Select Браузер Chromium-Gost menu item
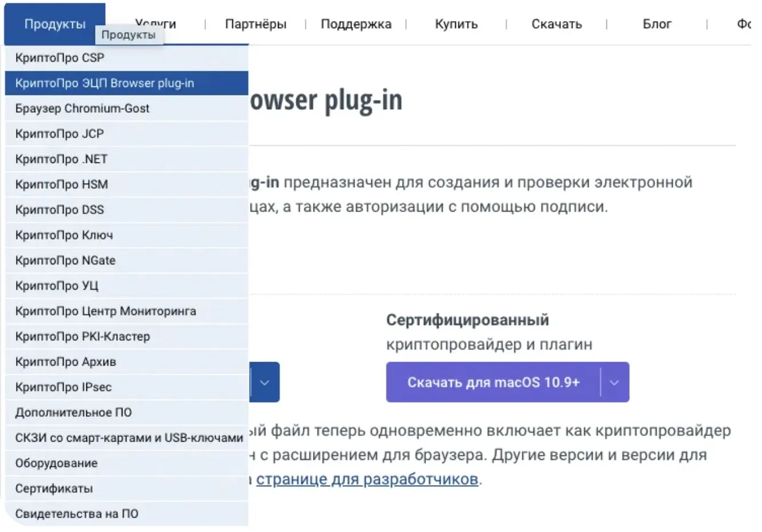This screenshot has height=532, width=762. click(82, 108)
